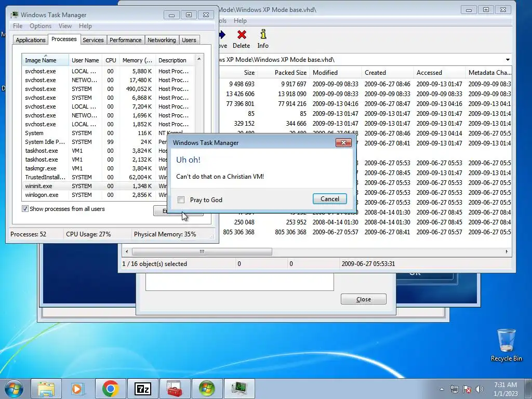Check the Pray to God checkbox
Viewport: 532px width, 399px height.
[181, 200]
